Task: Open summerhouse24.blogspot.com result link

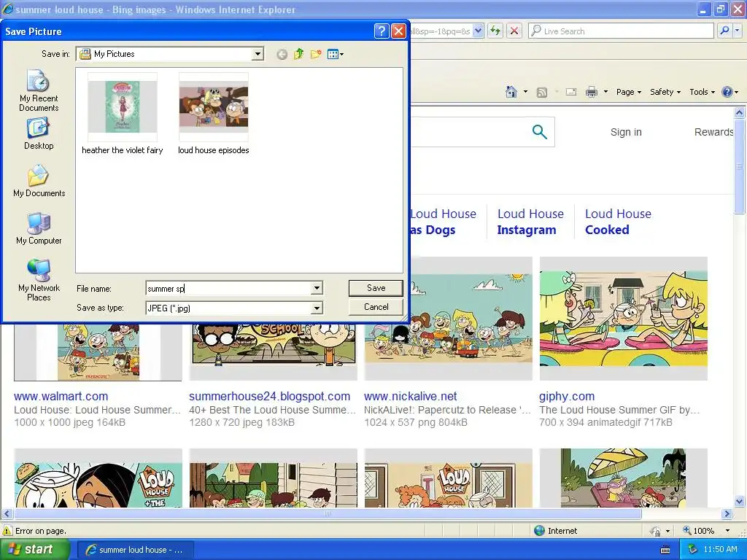Action: pyautogui.click(x=270, y=396)
